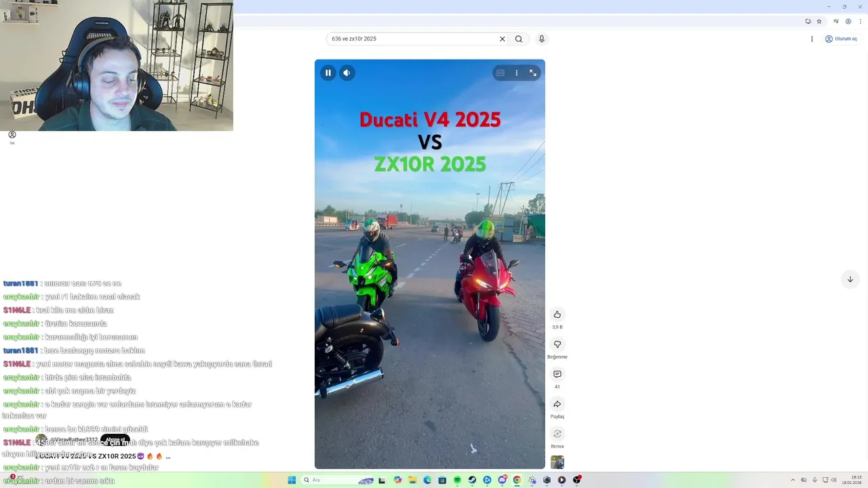Show hidden system tray icons
The image size is (868, 488).
click(793, 480)
